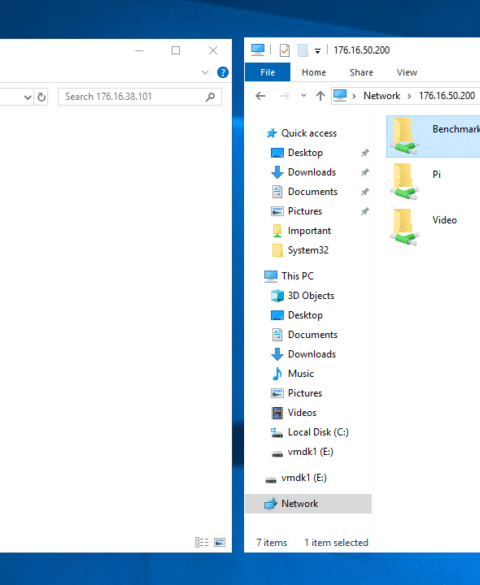The width and height of the screenshot is (480, 585).
Task: Open the System32 folder in the navigation pane
Action: pos(308,250)
